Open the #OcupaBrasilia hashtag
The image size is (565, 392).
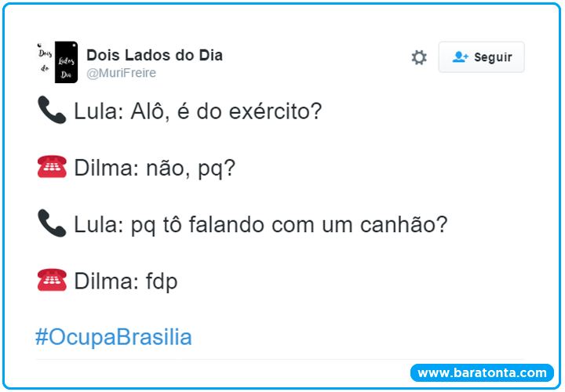click(114, 337)
